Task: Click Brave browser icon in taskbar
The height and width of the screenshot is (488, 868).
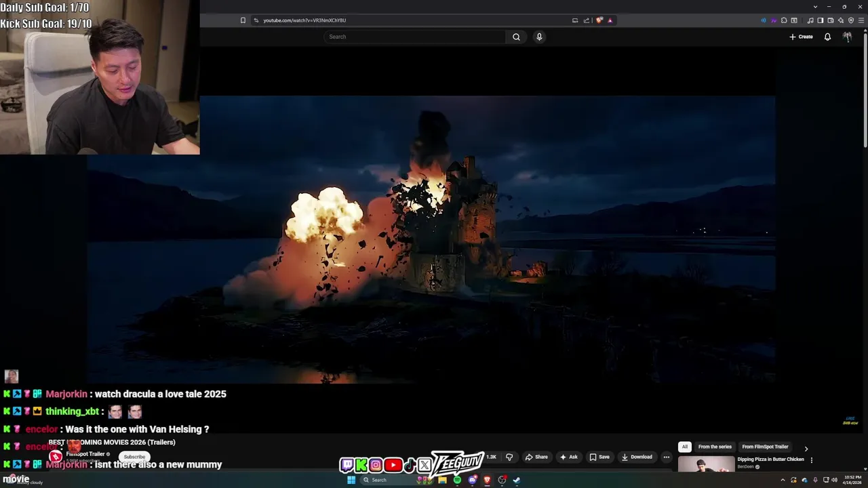Action: [x=487, y=480]
